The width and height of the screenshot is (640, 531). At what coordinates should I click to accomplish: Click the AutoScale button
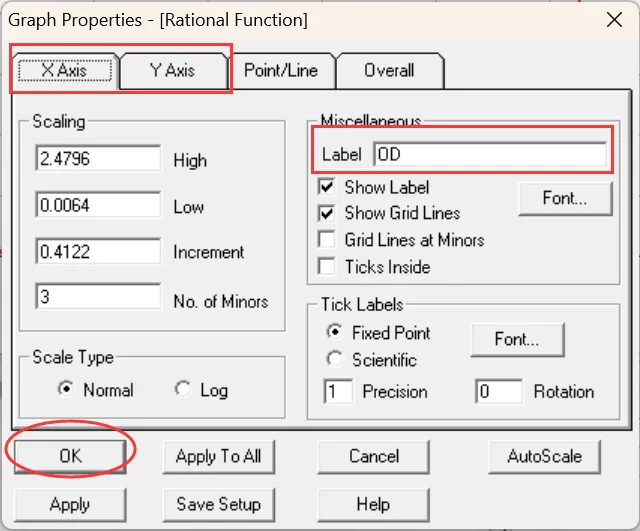[546, 456]
